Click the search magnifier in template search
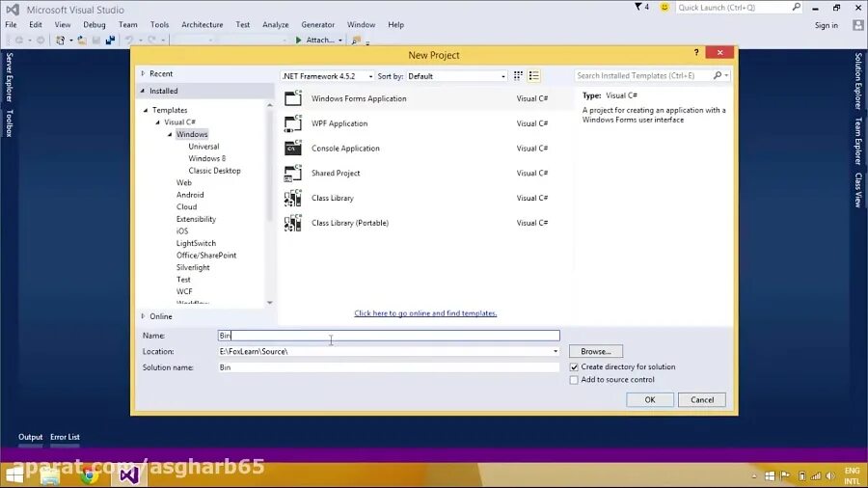 [718, 75]
